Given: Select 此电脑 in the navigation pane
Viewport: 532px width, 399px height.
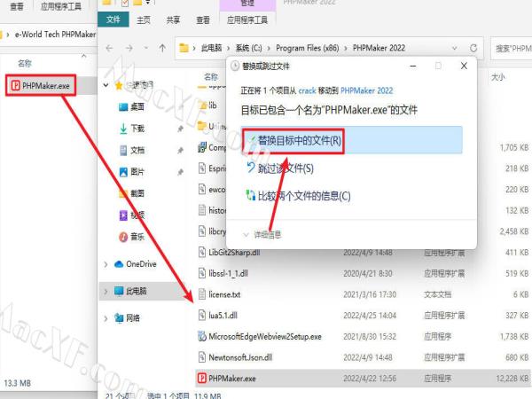Looking at the screenshot, I should 130,291.
